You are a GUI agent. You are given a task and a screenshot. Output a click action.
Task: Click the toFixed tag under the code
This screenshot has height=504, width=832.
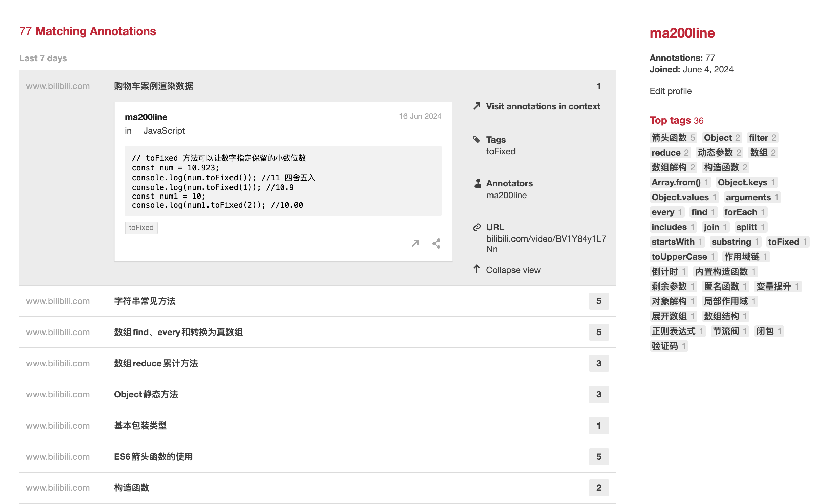[x=141, y=228]
